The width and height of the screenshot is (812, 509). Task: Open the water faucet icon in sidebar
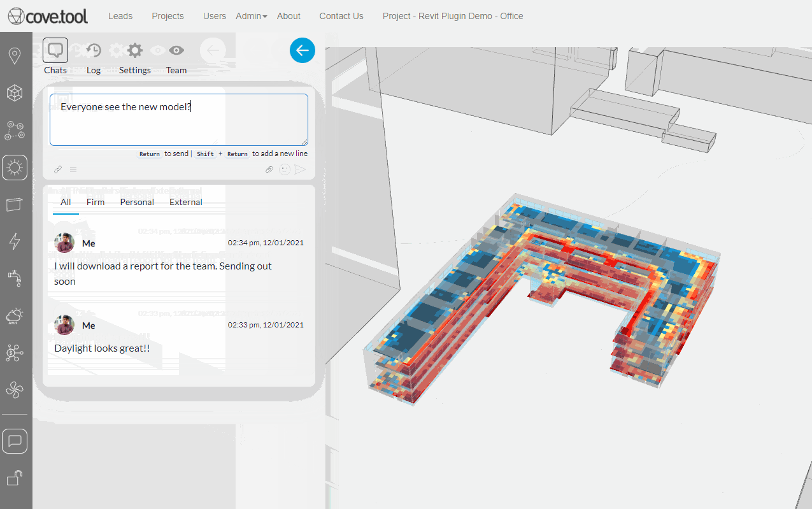(14, 278)
